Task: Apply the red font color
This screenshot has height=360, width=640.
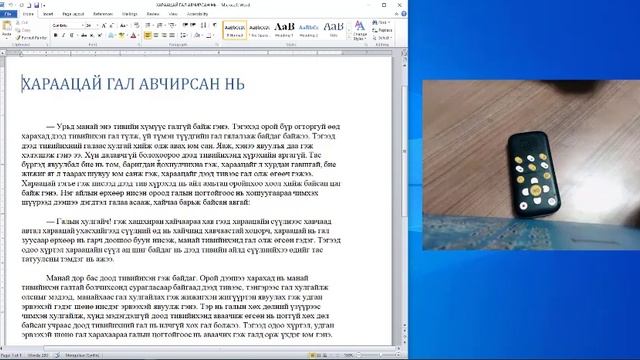Action: tap(133, 36)
